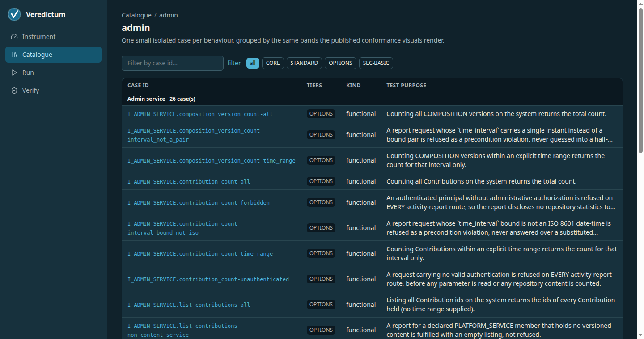Open the Verify page
The width and height of the screenshot is (644, 339).
(53, 90)
